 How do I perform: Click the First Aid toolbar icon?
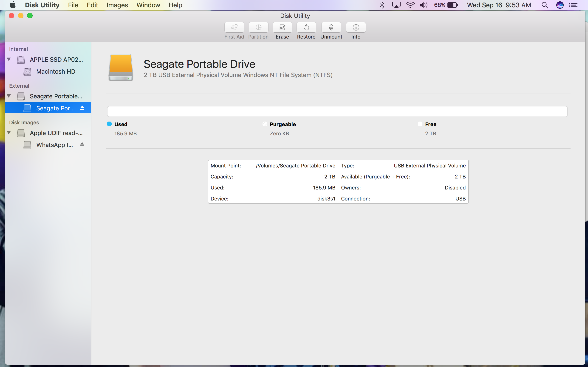[234, 28]
